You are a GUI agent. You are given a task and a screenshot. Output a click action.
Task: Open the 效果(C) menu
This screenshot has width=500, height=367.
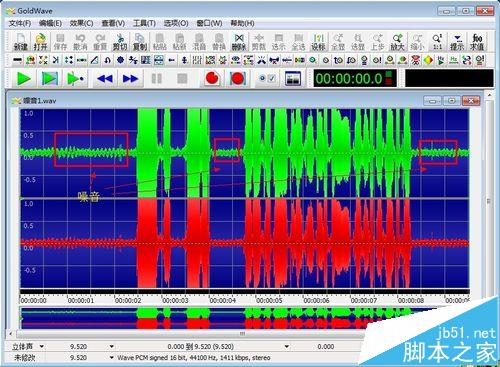[x=81, y=23]
